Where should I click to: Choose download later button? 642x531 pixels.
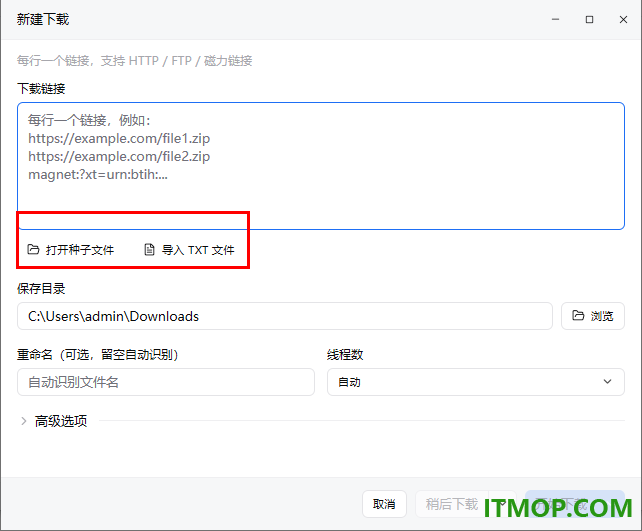(452, 504)
